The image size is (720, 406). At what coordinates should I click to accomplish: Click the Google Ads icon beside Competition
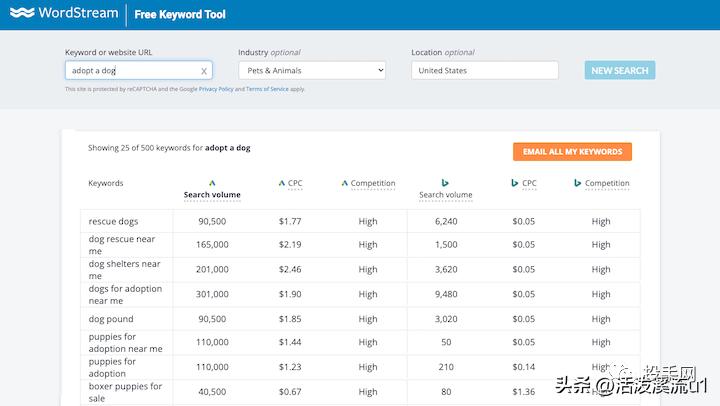tap(345, 183)
